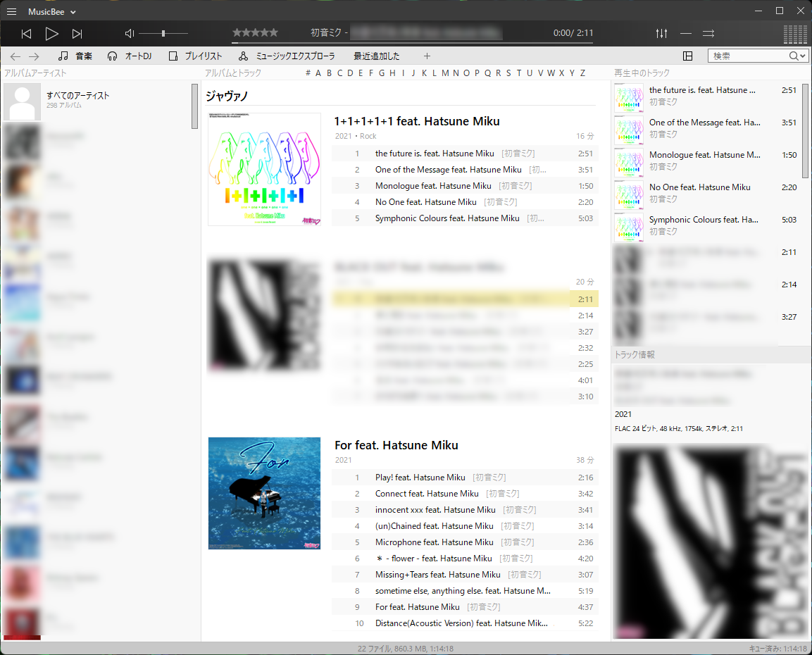
Task: Jump to letter Z in index
Action: point(582,73)
